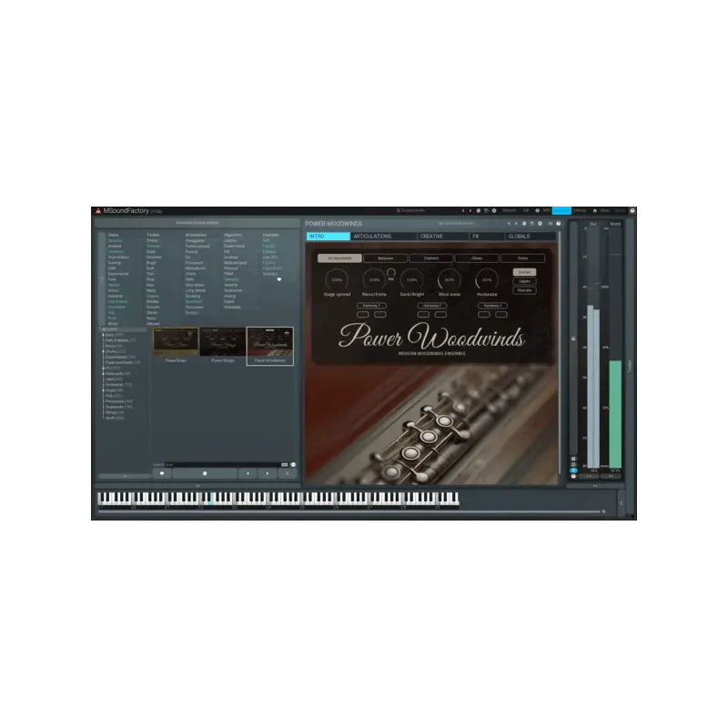Click Stage spread knob
This screenshot has width=728, height=728.
coord(337,280)
